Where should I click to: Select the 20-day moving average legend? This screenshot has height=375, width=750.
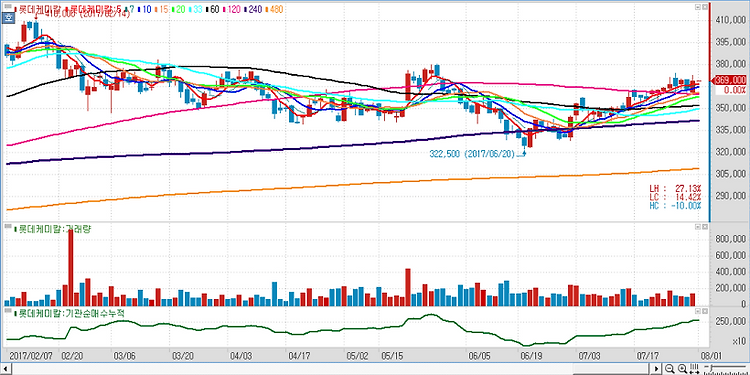click(177, 9)
